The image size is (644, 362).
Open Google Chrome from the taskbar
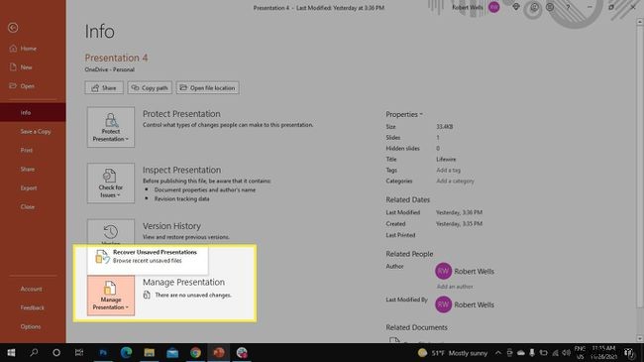coord(195,352)
